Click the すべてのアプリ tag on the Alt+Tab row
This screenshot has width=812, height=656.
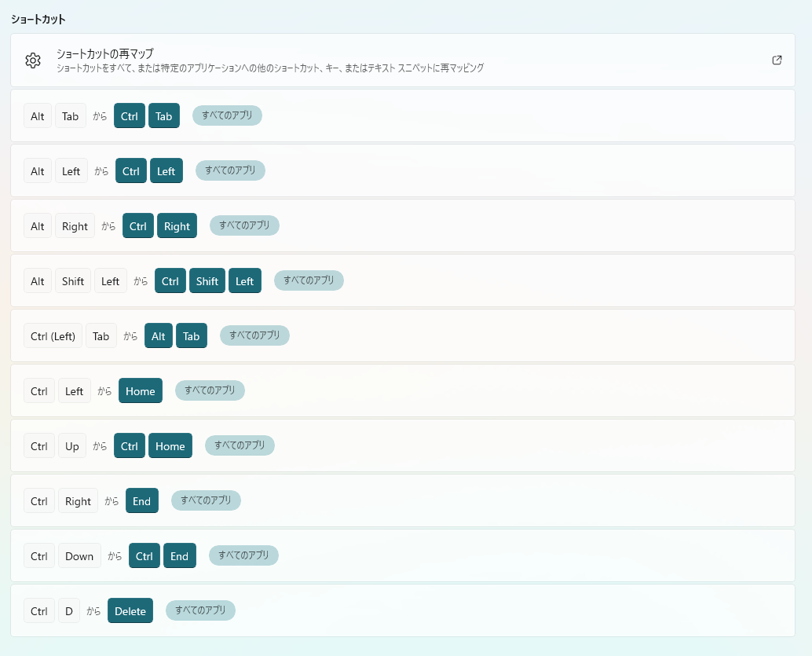(226, 115)
